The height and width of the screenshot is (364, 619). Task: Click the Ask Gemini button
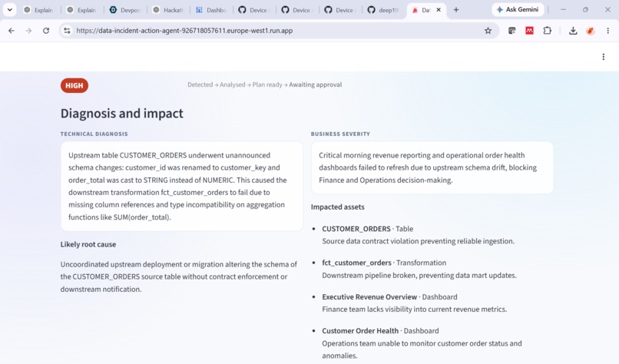click(x=518, y=9)
